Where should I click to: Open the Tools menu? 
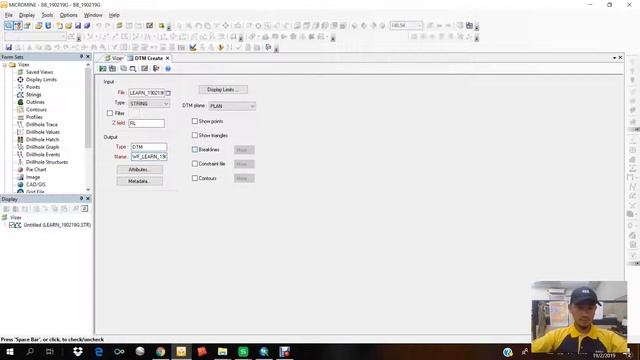coord(47,15)
